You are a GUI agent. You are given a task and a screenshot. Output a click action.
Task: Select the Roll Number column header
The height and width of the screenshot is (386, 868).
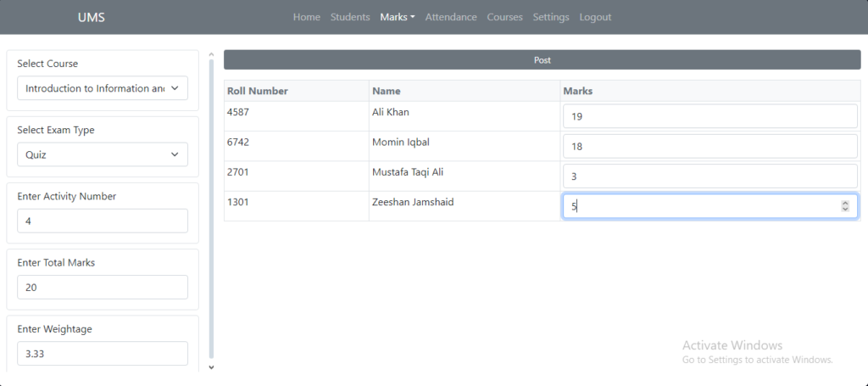258,91
